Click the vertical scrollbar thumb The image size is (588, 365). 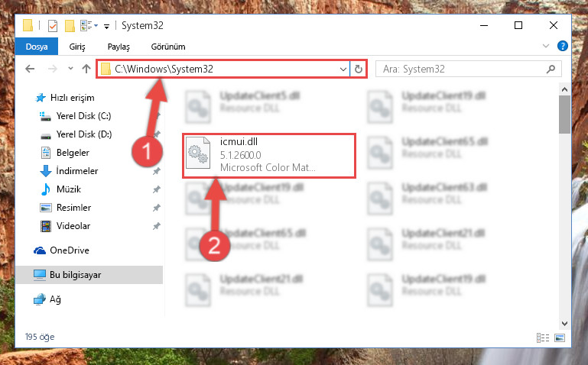click(564, 115)
